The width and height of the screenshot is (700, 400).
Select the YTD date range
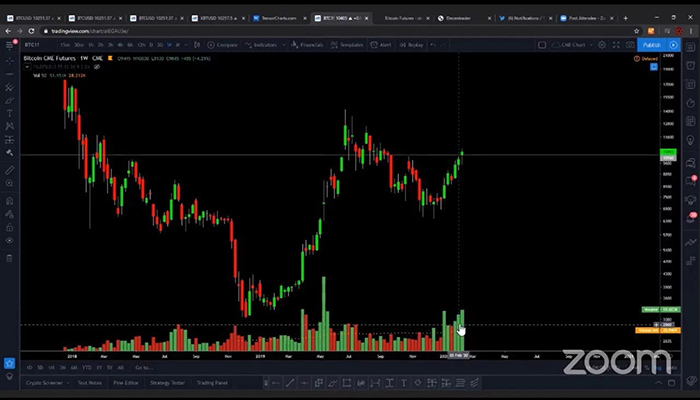(x=87, y=368)
